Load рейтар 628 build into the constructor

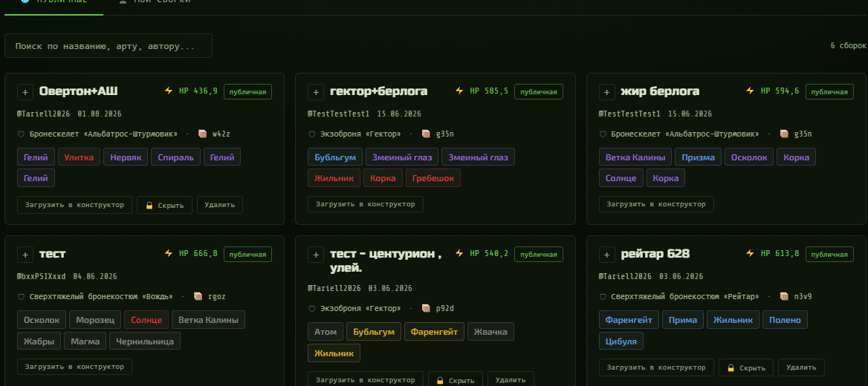click(x=656, y=367)
